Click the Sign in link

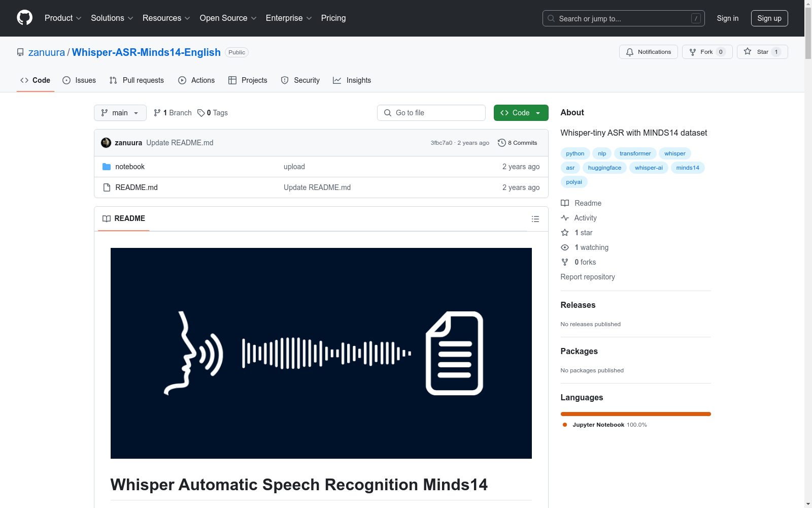coord(728,18)
